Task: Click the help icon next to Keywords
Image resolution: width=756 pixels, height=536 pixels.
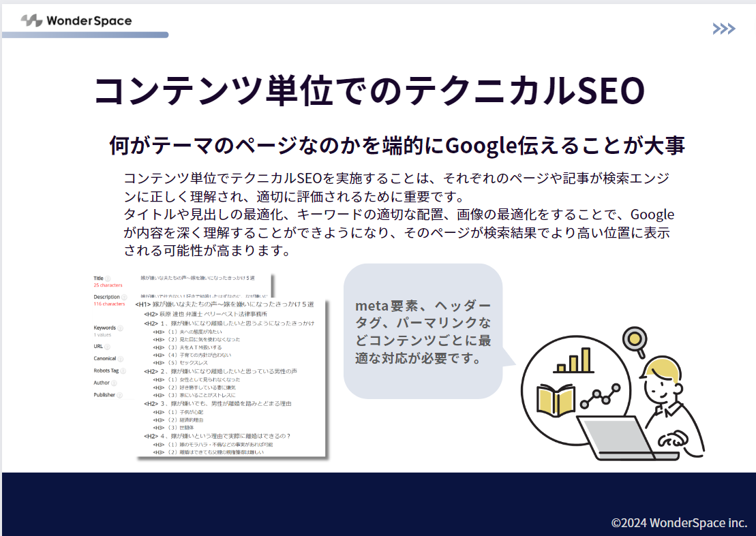Action: coord(120,328)
